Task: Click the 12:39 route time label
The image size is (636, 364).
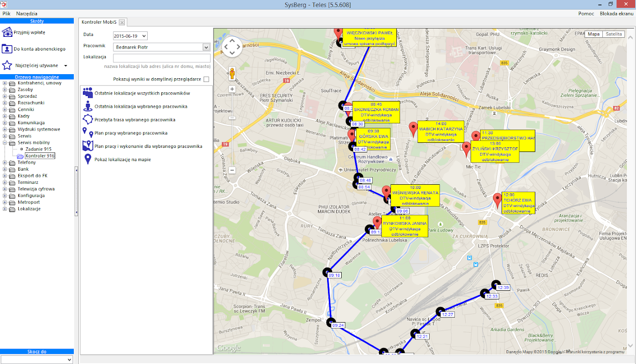Action: pos(503,288)
